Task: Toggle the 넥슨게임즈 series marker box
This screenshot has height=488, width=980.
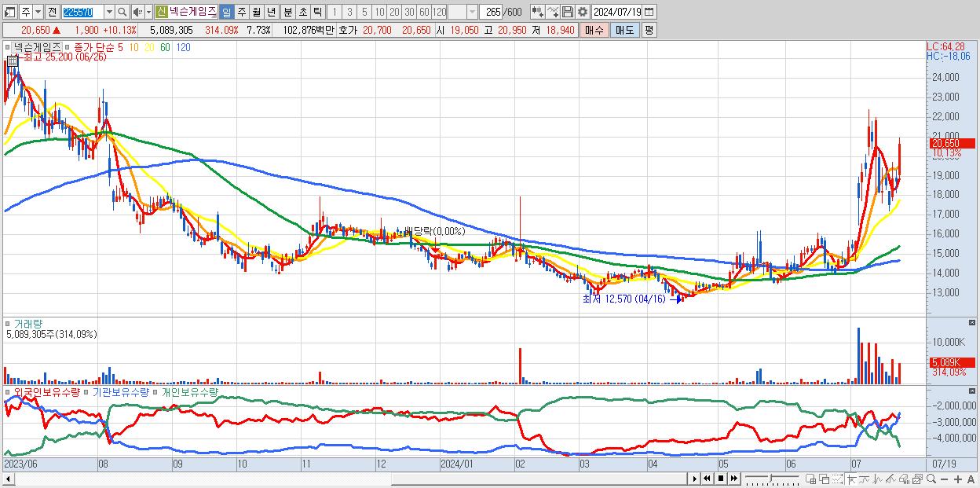Action: pyautogui.click(x=8, y=48)
